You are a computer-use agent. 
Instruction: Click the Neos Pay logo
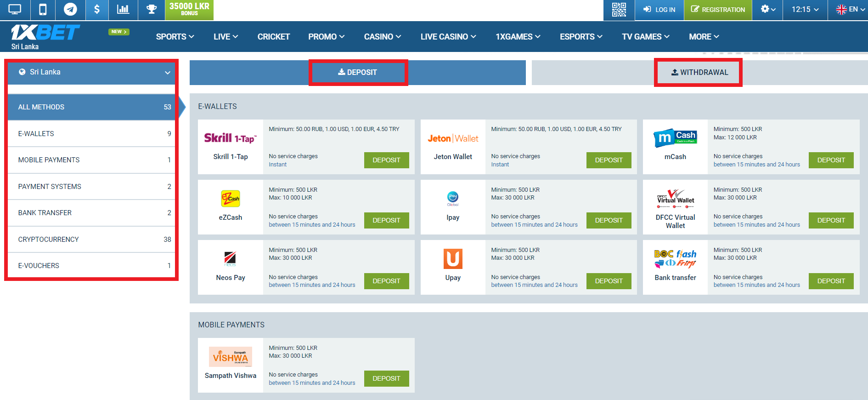231,259
